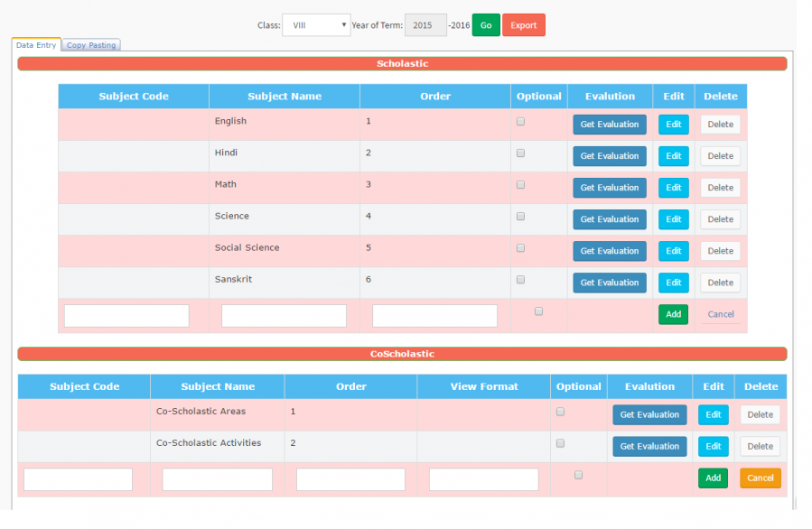Open the Class dropdown showing VIII

coord(316,25)
